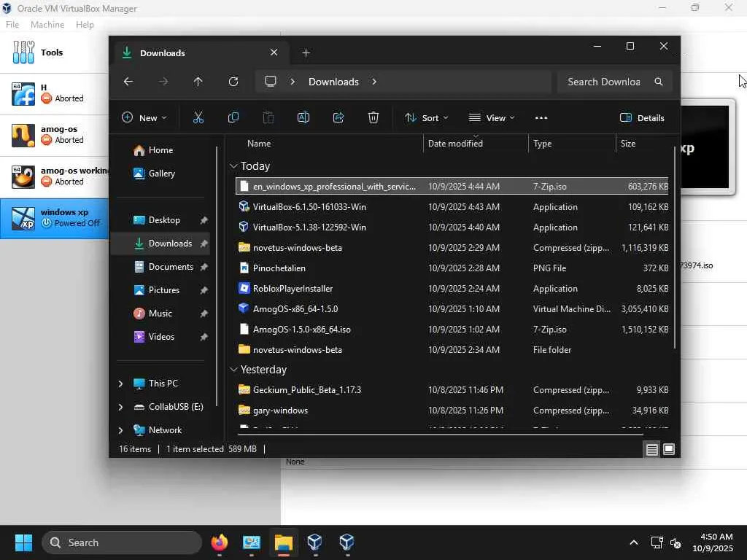Screen dimensions: 747x560
Task: Click the Copy icon in File Explorer toolbar
Action: coord(233,117)
